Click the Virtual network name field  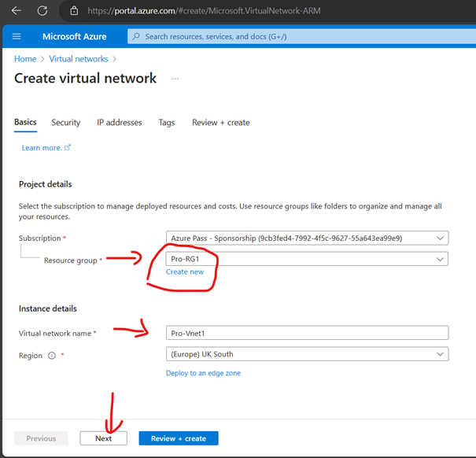point(307,333)
